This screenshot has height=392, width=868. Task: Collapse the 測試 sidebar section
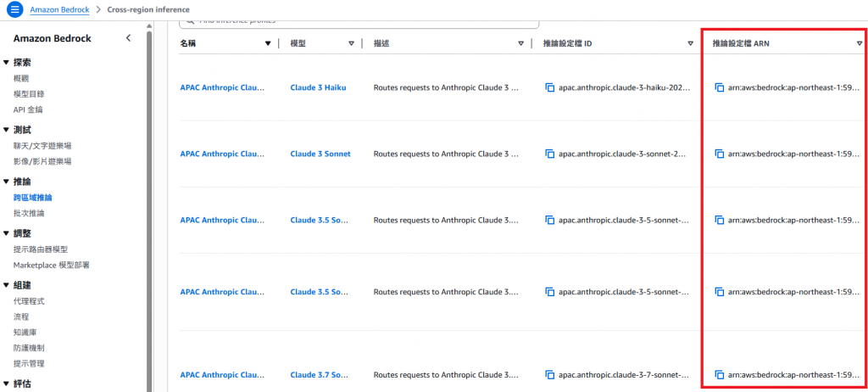(x=6, y=131)
